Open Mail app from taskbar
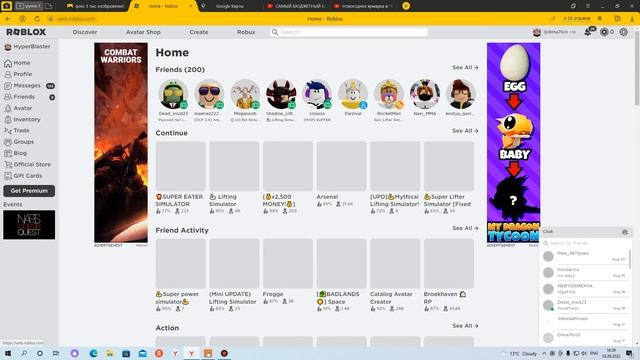This screenshot has width=640, height=360. tap(142, 353)
